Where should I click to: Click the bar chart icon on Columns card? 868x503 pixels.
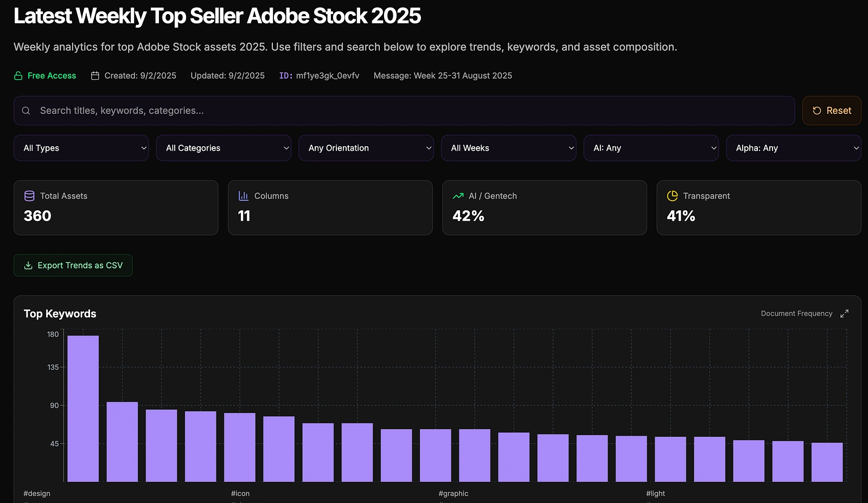(244, 196)
